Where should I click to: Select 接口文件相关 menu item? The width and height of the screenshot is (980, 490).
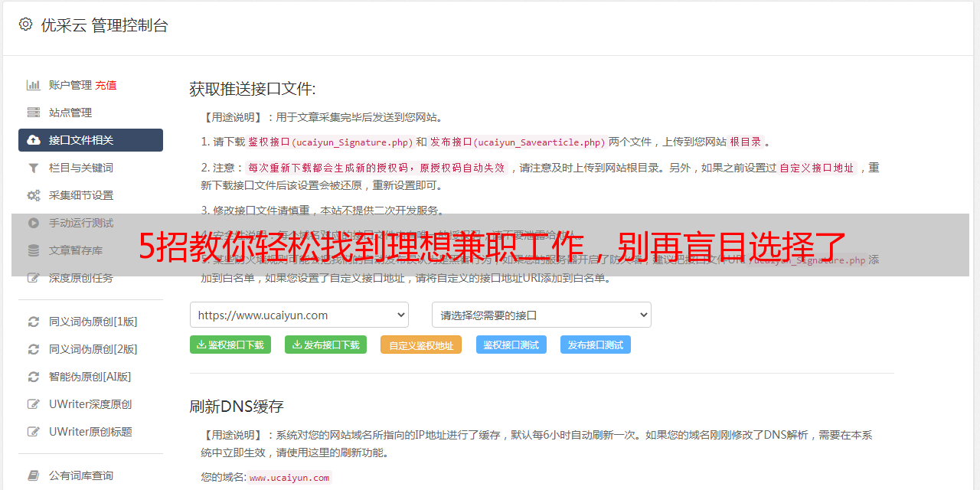[90, 140]
